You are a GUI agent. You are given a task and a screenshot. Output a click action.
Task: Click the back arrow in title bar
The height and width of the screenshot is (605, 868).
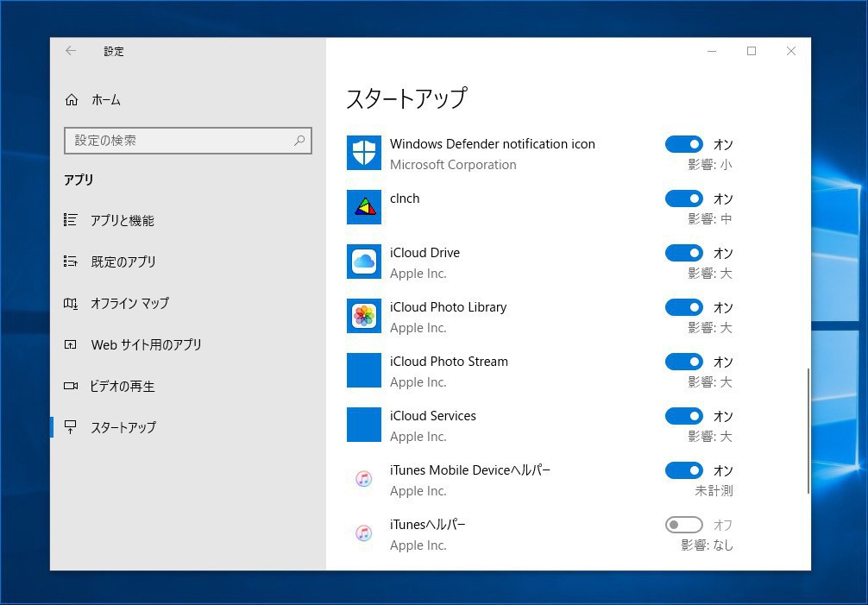coord(71,51)
